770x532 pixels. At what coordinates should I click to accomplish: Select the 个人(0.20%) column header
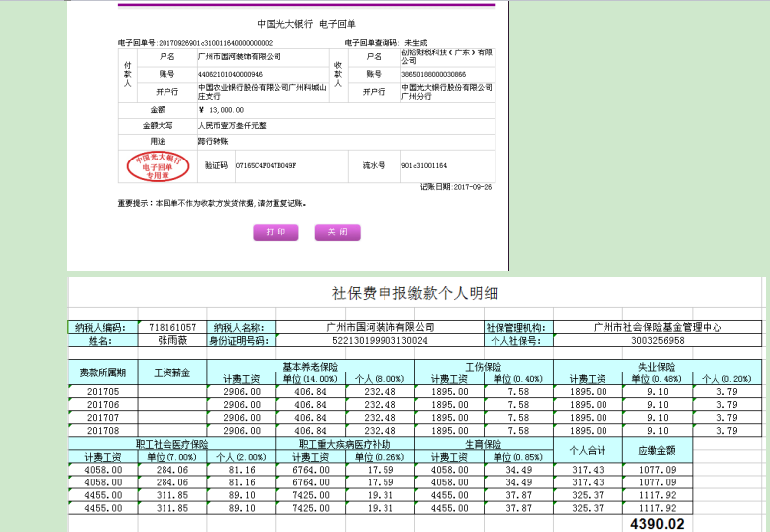pos(726,378)
